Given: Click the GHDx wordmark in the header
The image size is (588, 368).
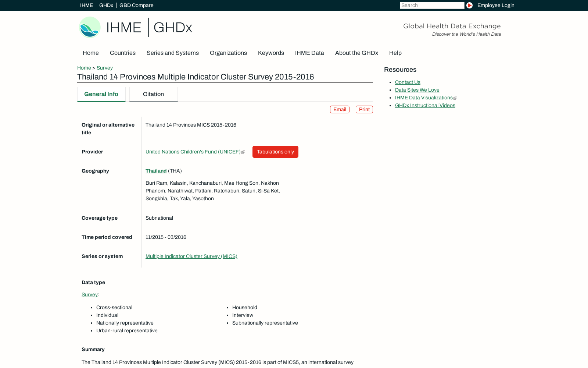Looking at the screenshot, I should tap(173, 28).
